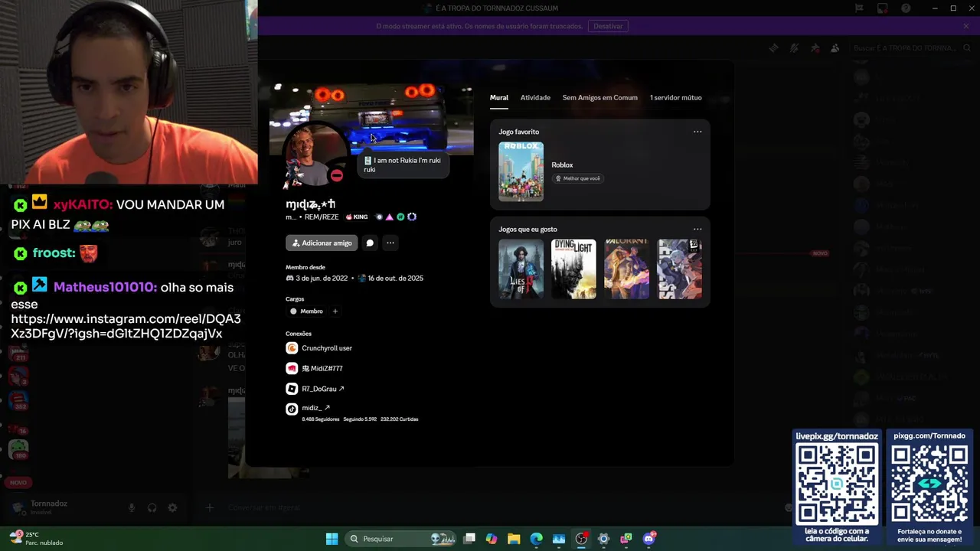Click the Roblox connection icon

tap(292, 389)
